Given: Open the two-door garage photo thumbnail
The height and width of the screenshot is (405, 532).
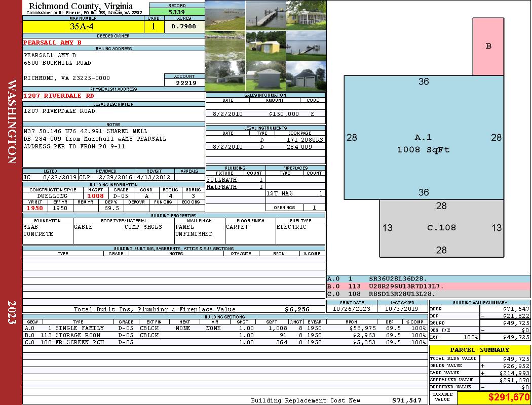Looking at the screenshot, I should click(307, 76).
